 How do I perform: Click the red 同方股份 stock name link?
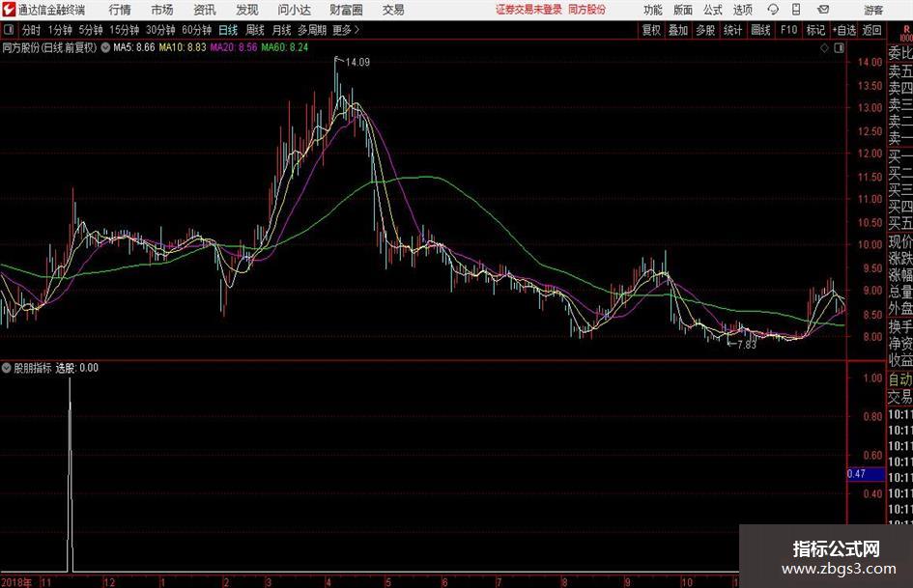tap(587, 10)
